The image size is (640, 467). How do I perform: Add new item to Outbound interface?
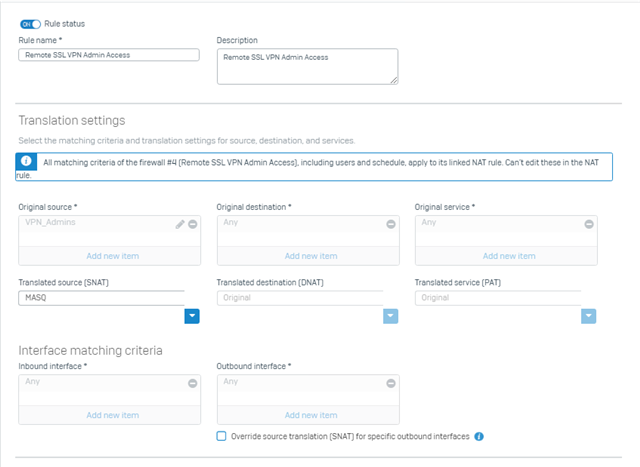click(311, 415)
